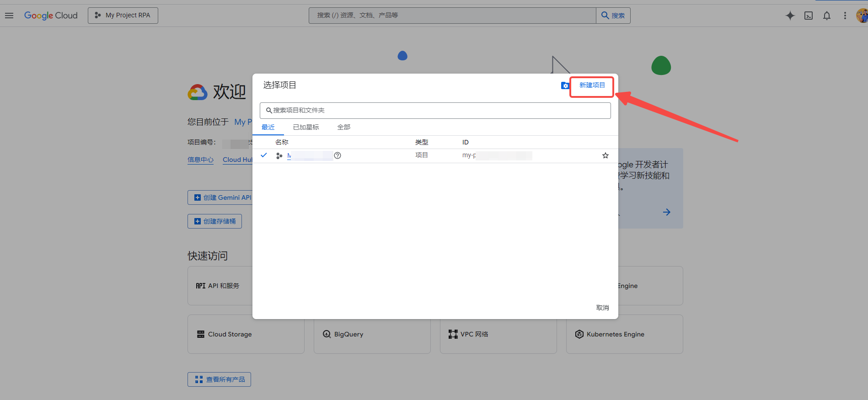
Task: Open the BigQuery quick access card
Action: click(372, 334)
